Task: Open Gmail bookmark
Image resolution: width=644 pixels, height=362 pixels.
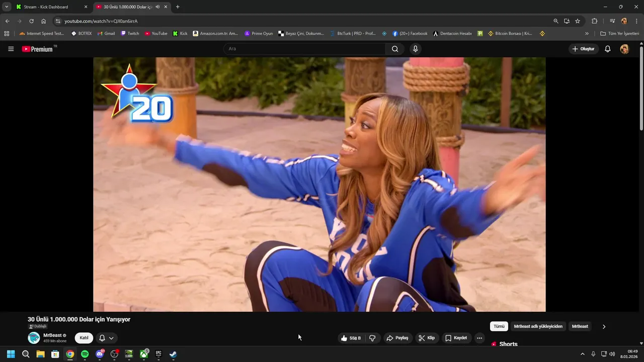Action: click(106, 34)
